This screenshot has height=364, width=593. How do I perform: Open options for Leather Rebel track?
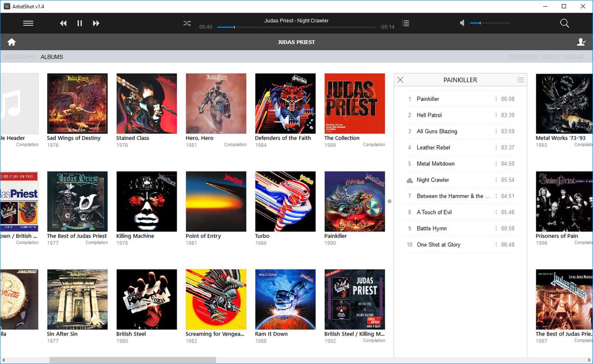(x=496, y=147)
